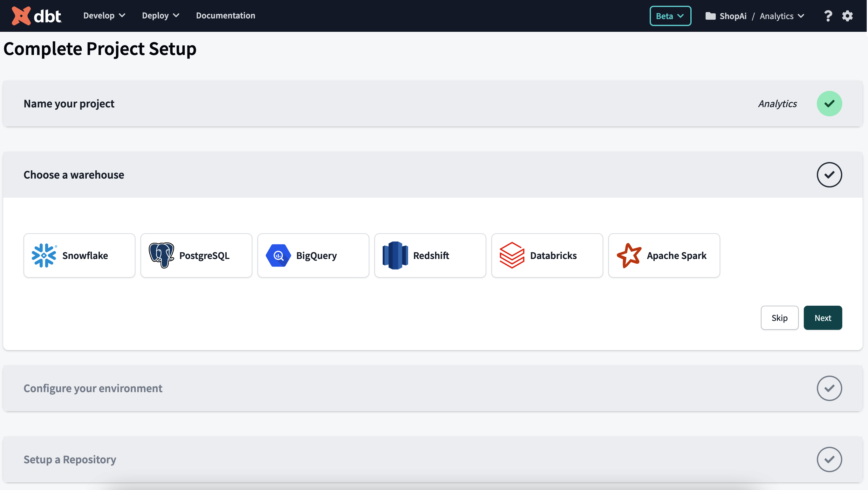Open the Deploy menu
The width and height of the screenshot is (868, 490).
(x=161, y=16)
